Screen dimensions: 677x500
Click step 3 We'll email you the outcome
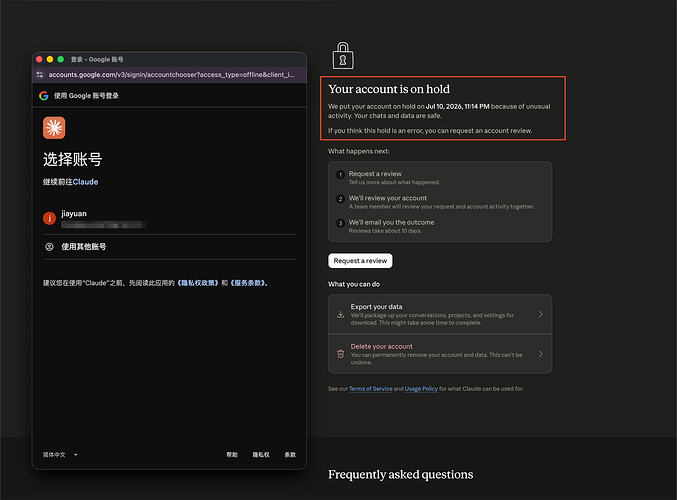click(x=392, y=222)
